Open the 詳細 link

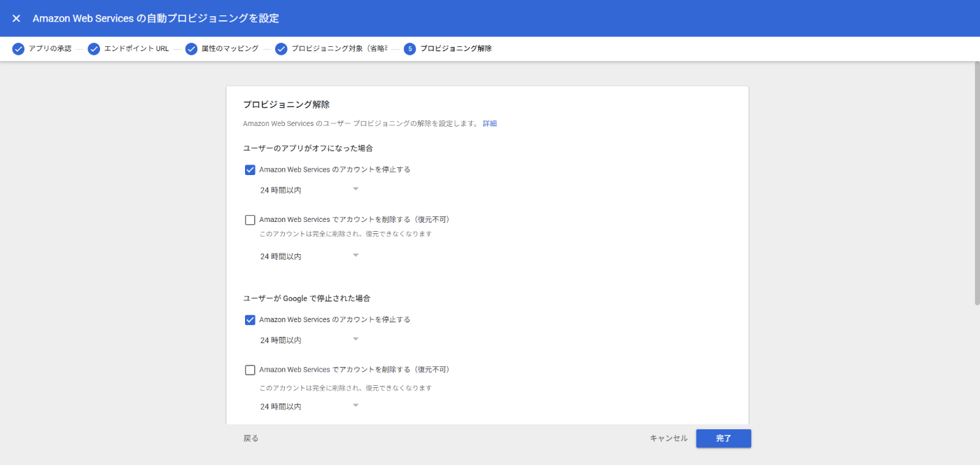(489, 123)
